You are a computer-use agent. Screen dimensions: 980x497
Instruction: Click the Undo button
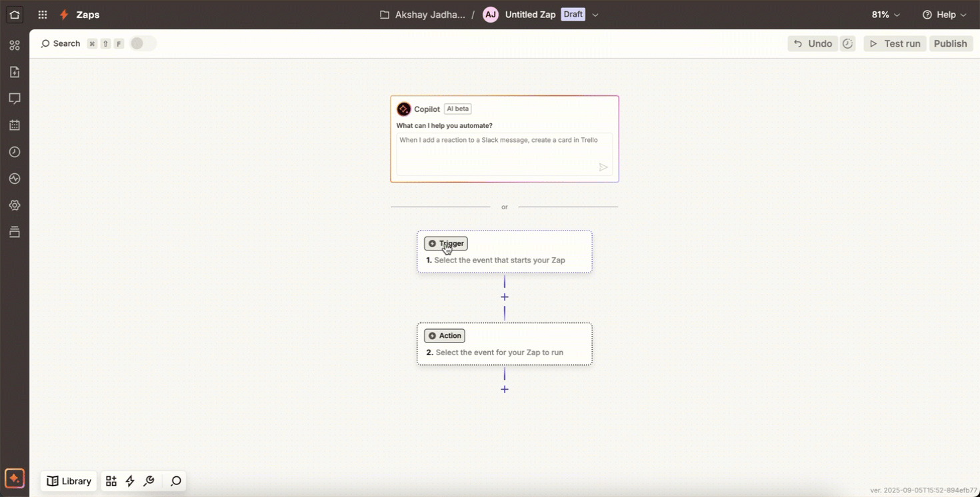point(813,43)
